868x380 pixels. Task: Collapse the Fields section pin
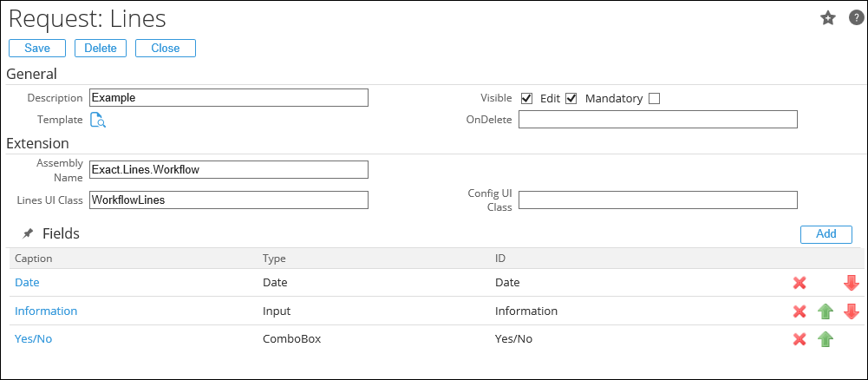tap(28, 233)
